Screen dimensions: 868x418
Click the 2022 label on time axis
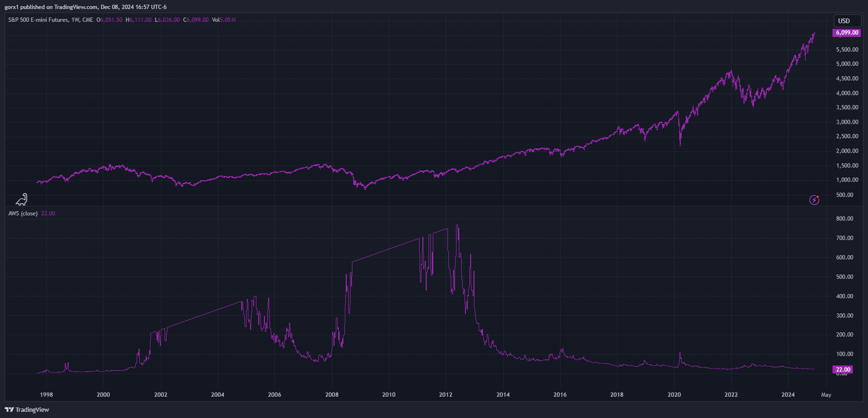(731, 395)
